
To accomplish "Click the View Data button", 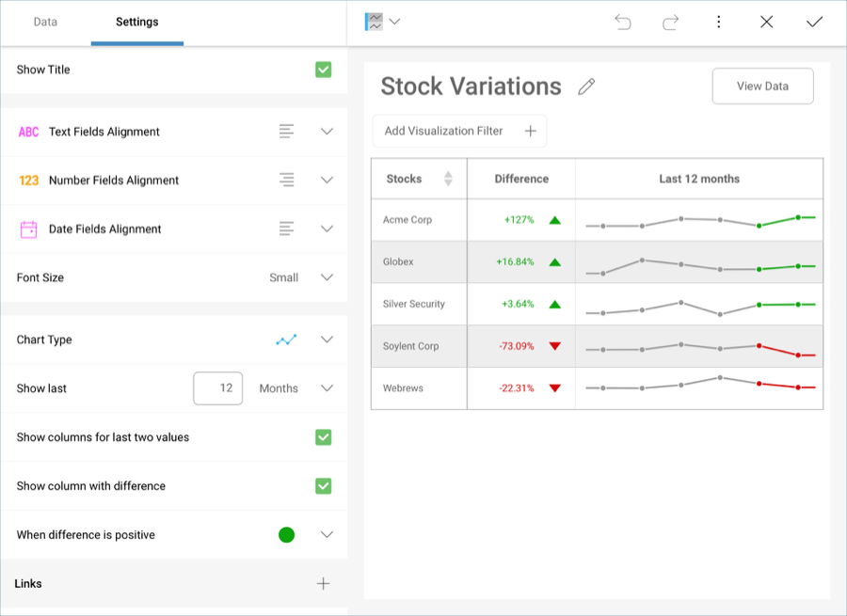I will (x=763, y=86).
